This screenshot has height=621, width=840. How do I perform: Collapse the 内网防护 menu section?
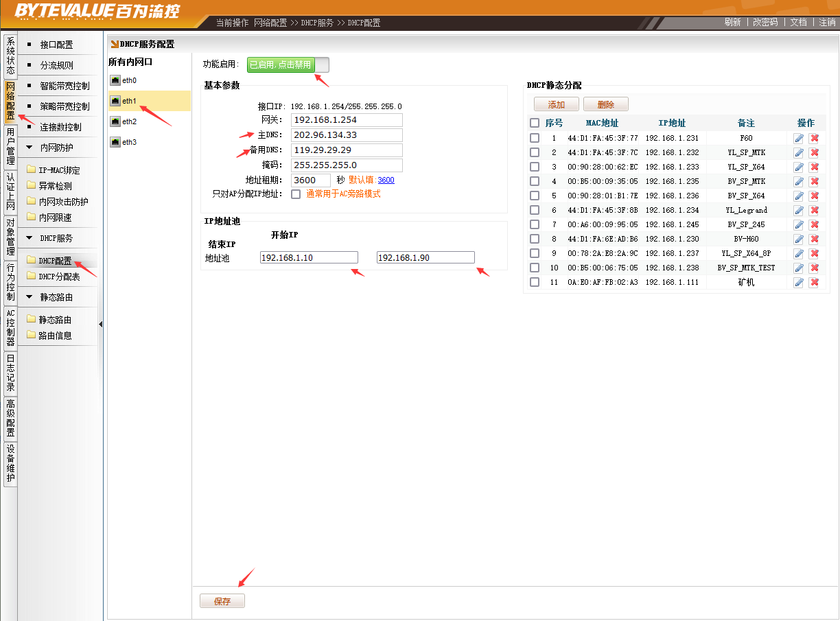(x=30, y=148)
